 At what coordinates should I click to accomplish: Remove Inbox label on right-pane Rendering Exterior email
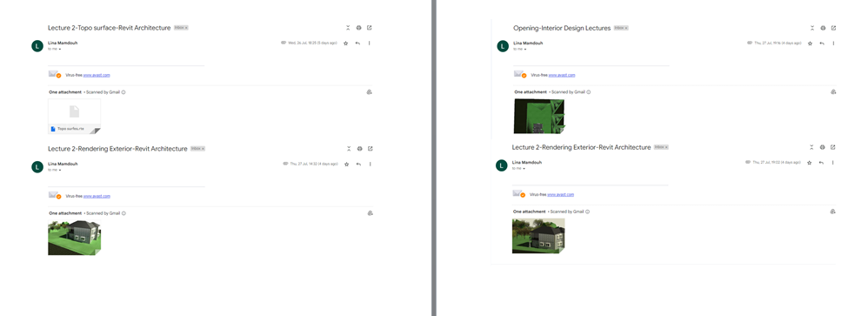(x=666, y=147)
